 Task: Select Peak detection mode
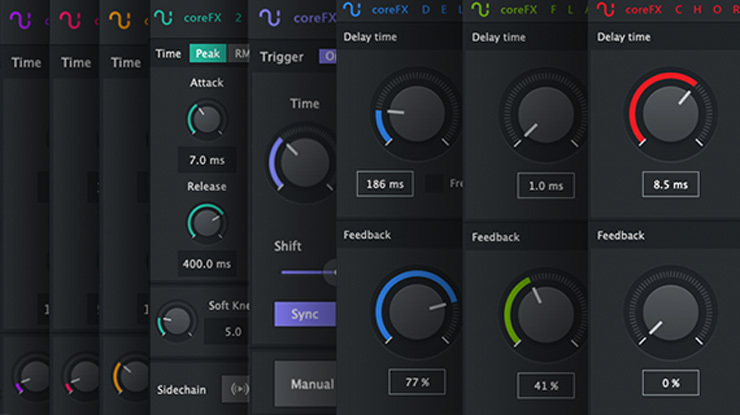(x=208, y=53)
